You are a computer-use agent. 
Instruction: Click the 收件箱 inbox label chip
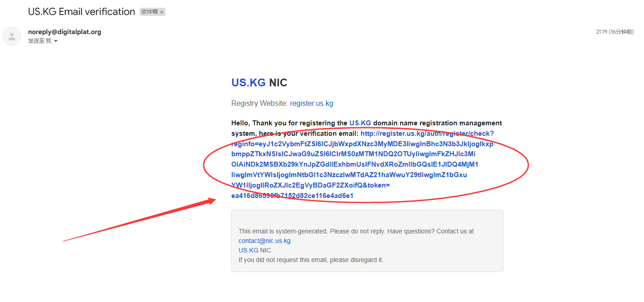click(x=149, y=12)
